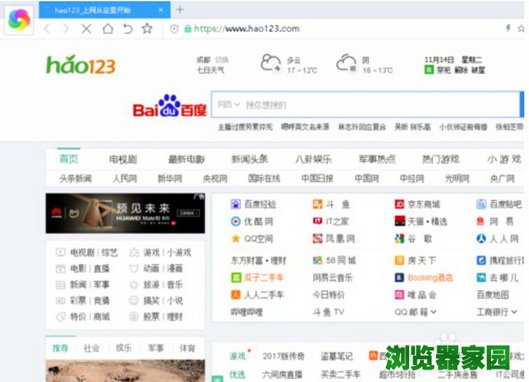Screen dimensions: 529x382
Task: Click the 多云 weather cloud icon
Action: pos(271,63)
